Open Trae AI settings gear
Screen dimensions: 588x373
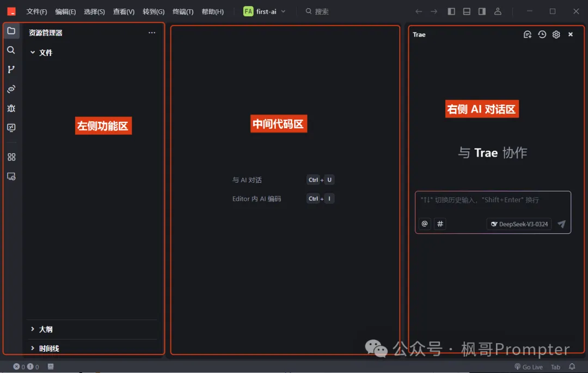point(556,34)
